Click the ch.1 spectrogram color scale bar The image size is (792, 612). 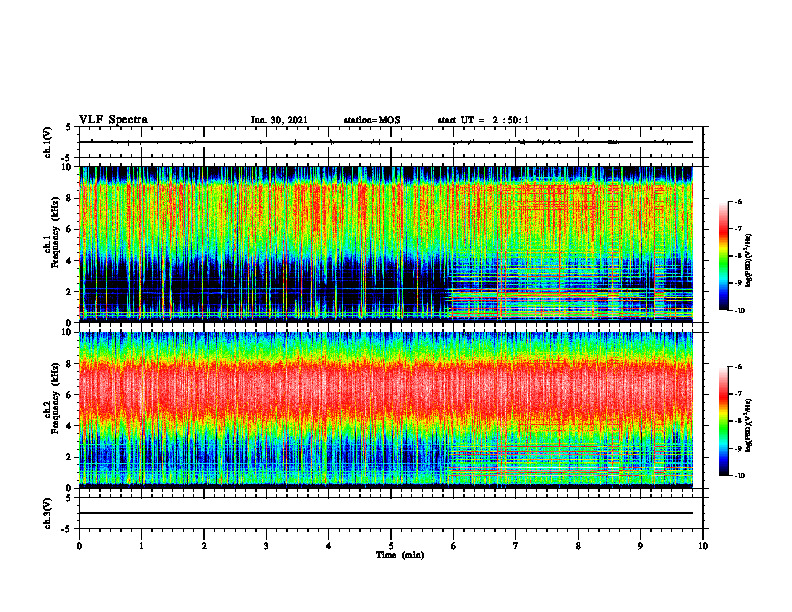point(723,256)
